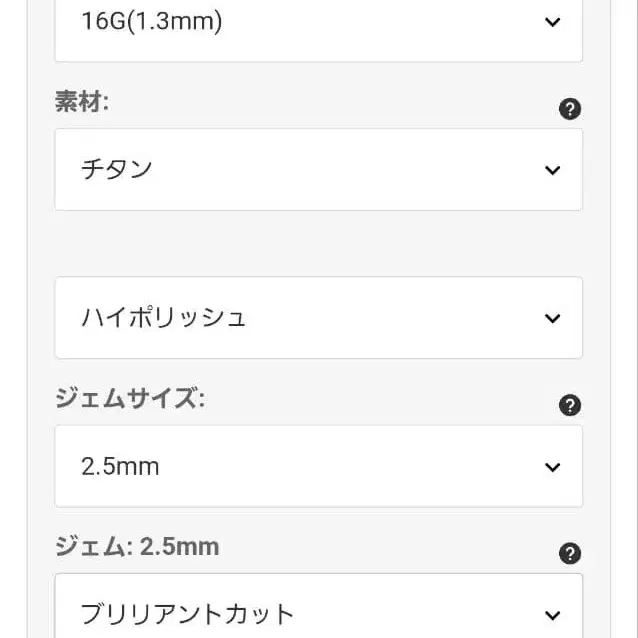The height and width of the screenshot is (638, 638).
Task: Click the ジェム: 2.5mm field label
Action: pyautogui.click(x=137, y=546)
